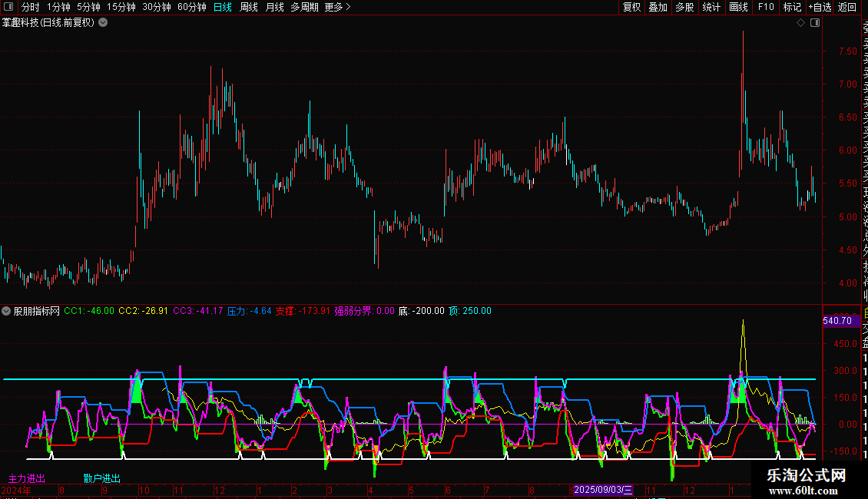Toggle right panel icon beside diamond
This screenshot has width=868, height=499.
pos(814,23)
